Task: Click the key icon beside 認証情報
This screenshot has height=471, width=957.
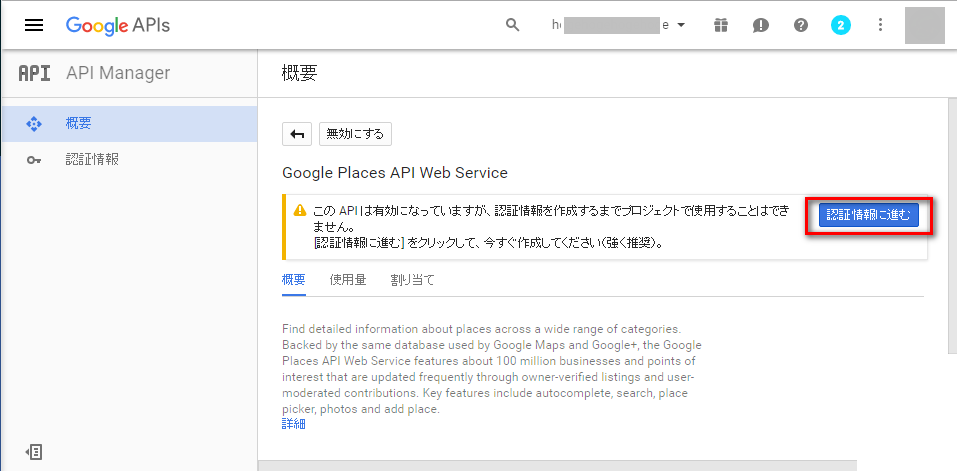Action: (34, 160)
